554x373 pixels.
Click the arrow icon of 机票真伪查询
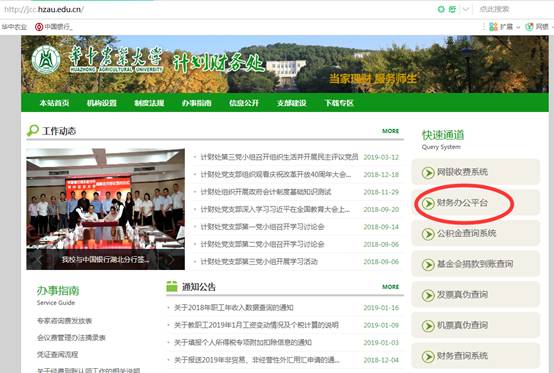pos(428,326)
